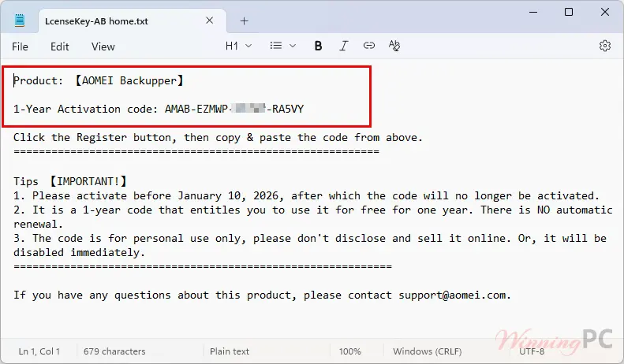Open the View menu
The width and height of the screenshot is (624, 364).
[x=103, y=46]
